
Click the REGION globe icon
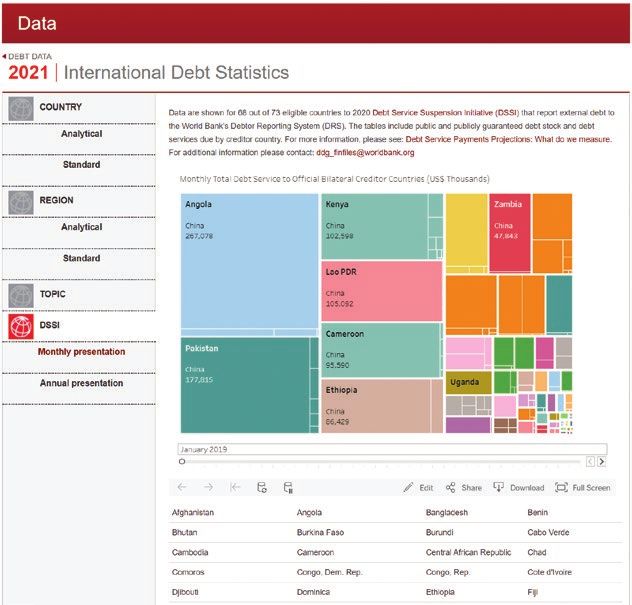pyautogui.click(x=21, y=202)
